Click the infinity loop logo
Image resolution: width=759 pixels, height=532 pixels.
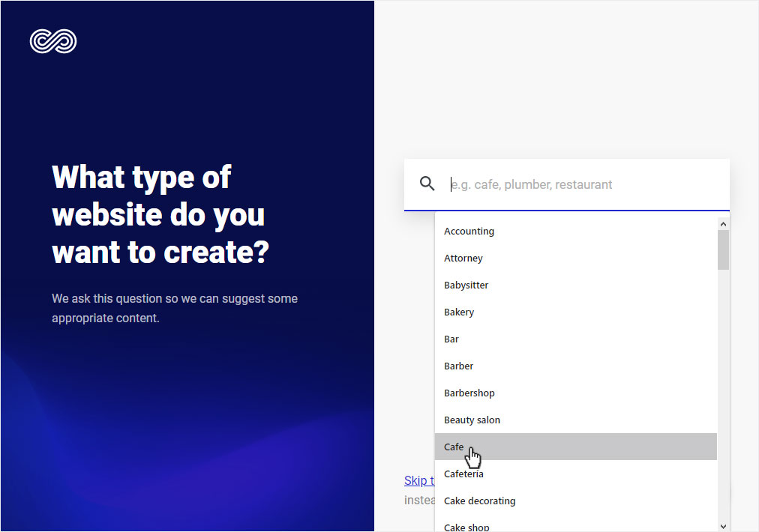(x=53, y=41)
